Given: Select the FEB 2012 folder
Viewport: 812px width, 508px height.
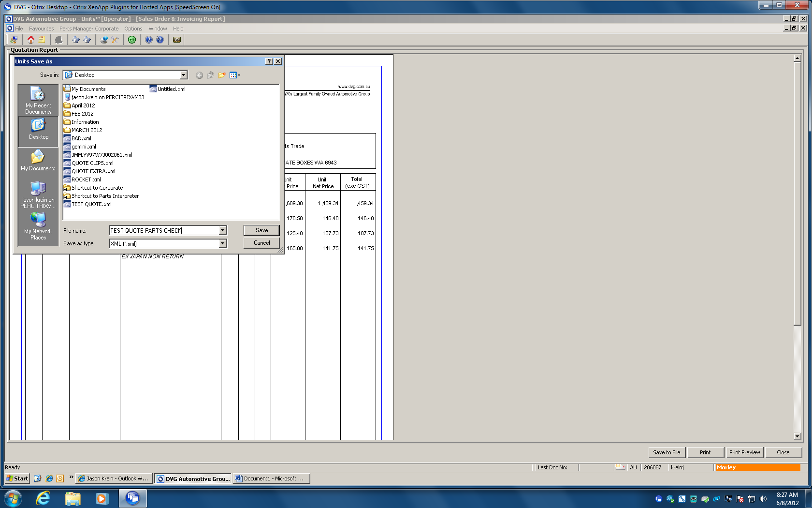Looking at the screenshot, I should tap(79, 114).
